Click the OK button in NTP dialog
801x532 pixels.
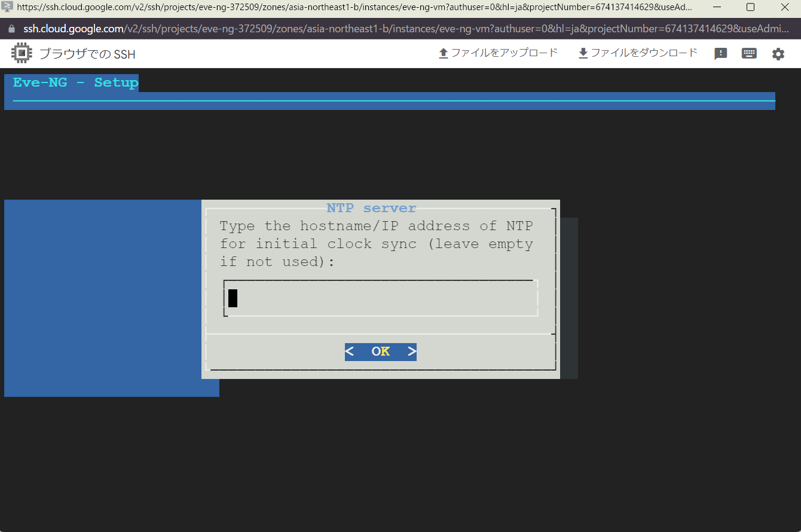click(381, 351)
